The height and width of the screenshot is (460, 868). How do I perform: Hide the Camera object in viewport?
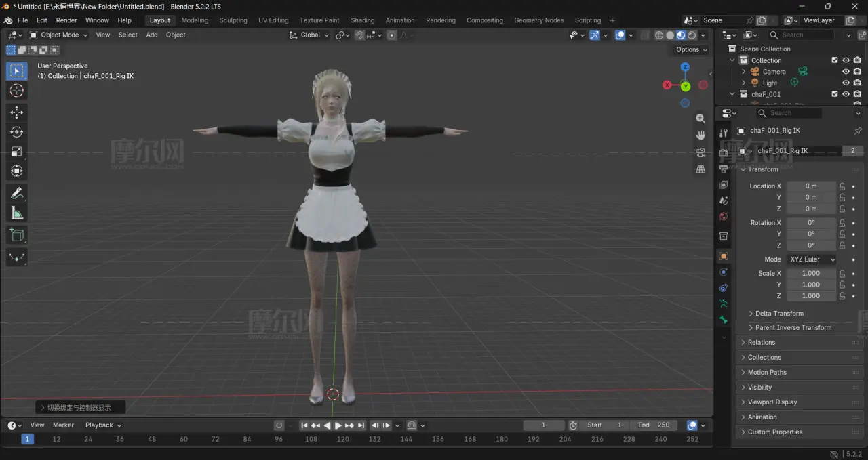tap(846, 72)
